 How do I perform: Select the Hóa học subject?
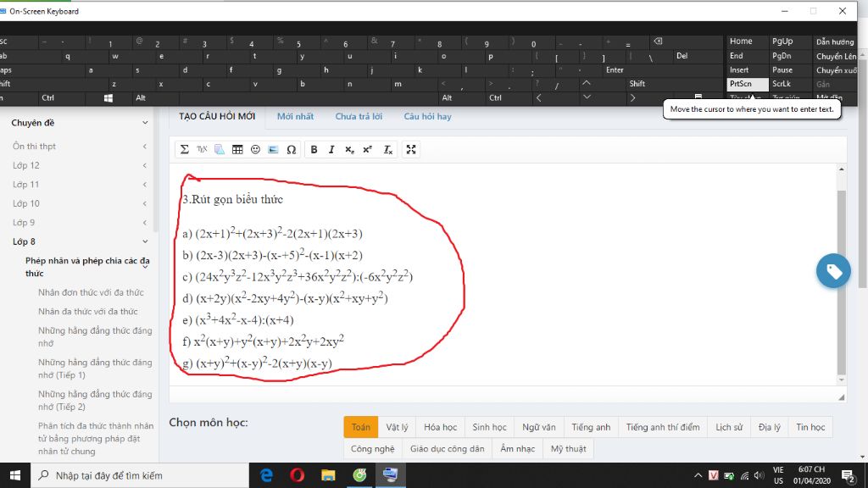coord(440,427)
